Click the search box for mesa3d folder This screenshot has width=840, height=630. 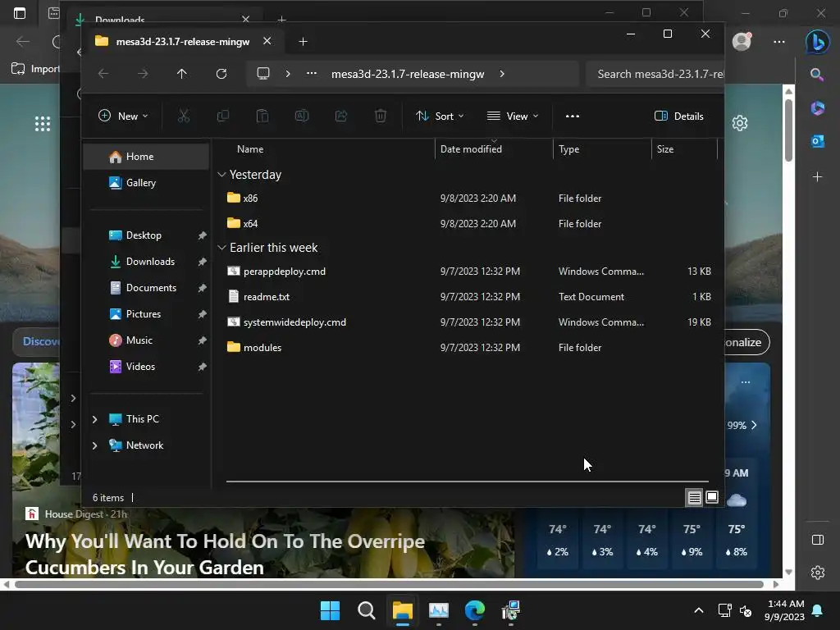tap(655, 74)
